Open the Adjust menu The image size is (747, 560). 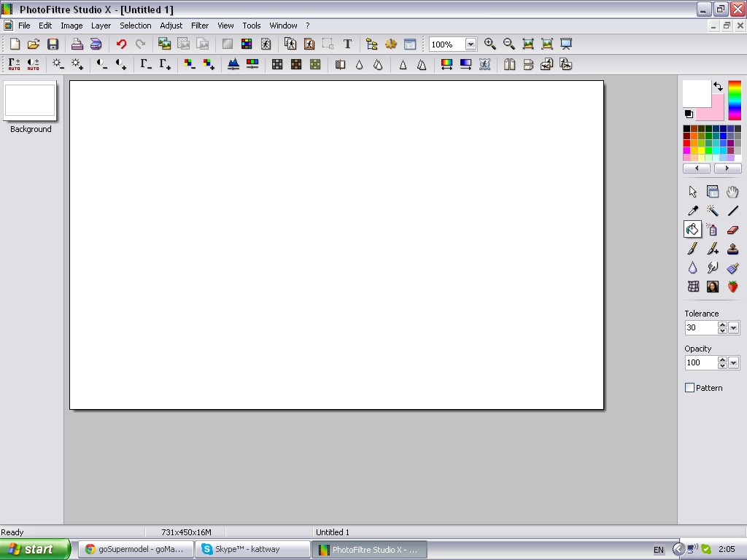pos(171,26)
